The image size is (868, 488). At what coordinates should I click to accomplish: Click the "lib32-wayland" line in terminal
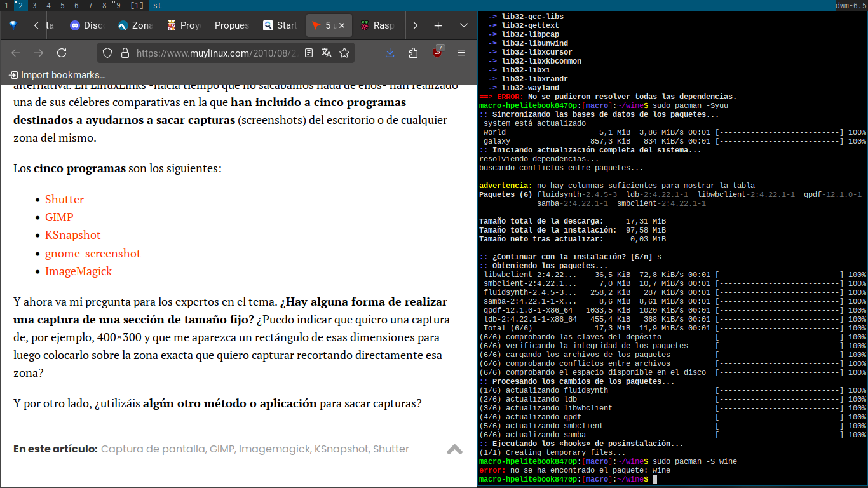(x=531, y=88)
